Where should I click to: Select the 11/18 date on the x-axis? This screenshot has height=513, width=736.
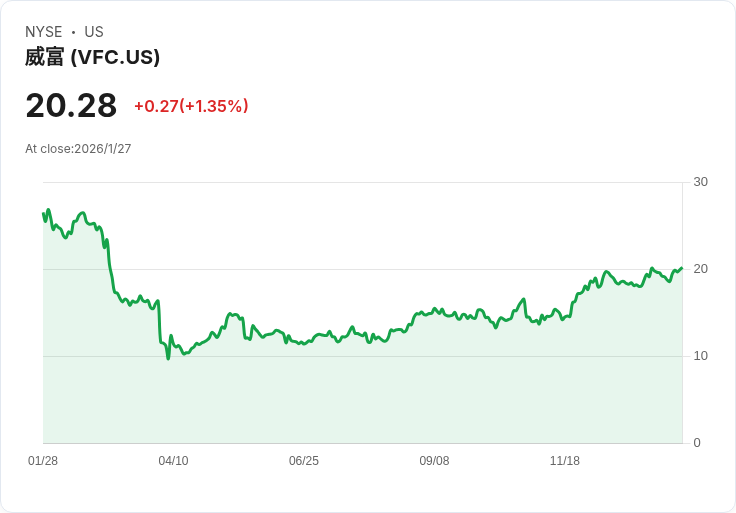(565, 461)
